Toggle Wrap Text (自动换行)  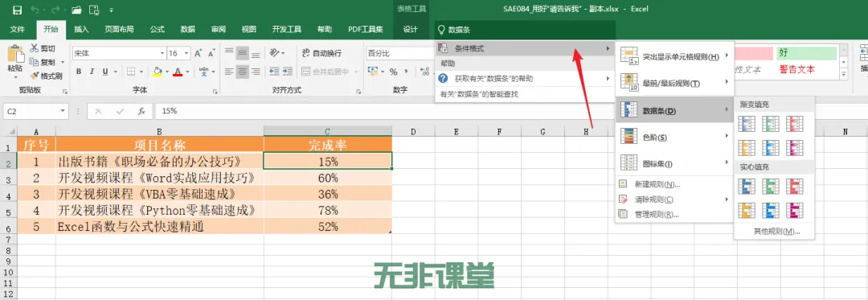(321, 54)
